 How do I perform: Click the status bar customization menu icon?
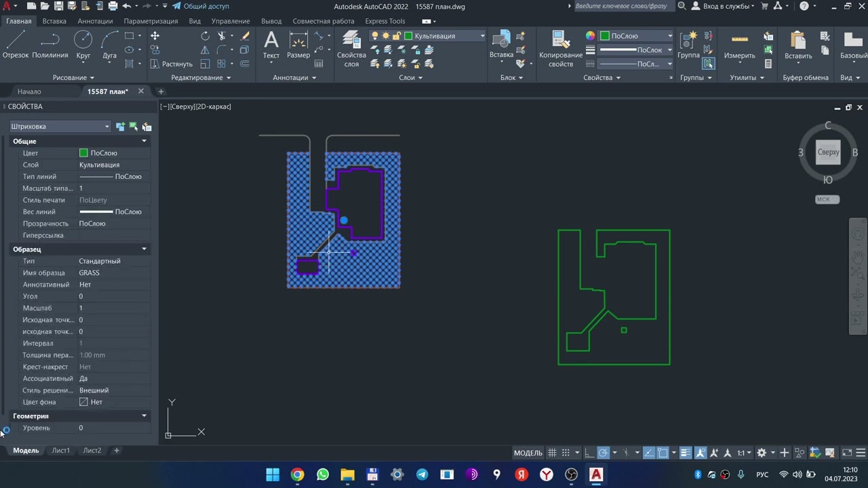[x=861, y=453]
